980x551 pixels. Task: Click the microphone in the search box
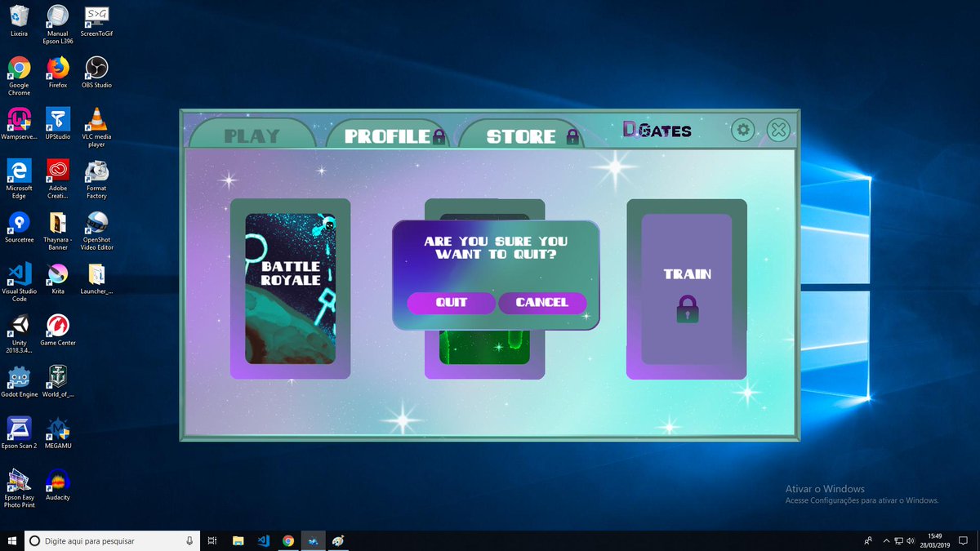[x=189, y=540]
